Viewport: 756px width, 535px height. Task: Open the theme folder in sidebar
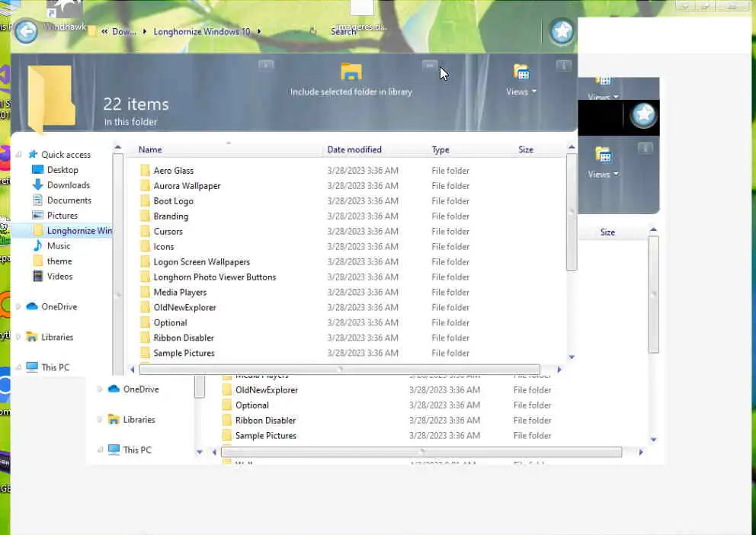pos(59,261)
